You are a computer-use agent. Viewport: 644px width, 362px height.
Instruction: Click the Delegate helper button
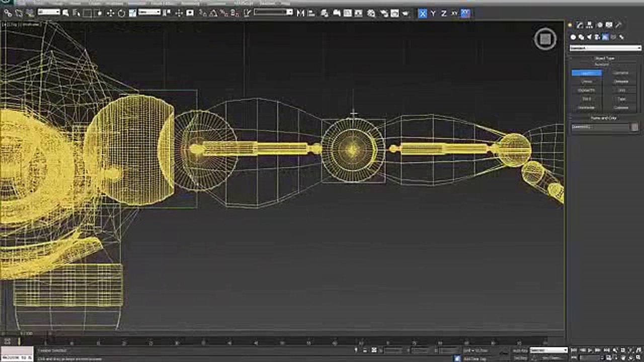[x=621, y=81]
